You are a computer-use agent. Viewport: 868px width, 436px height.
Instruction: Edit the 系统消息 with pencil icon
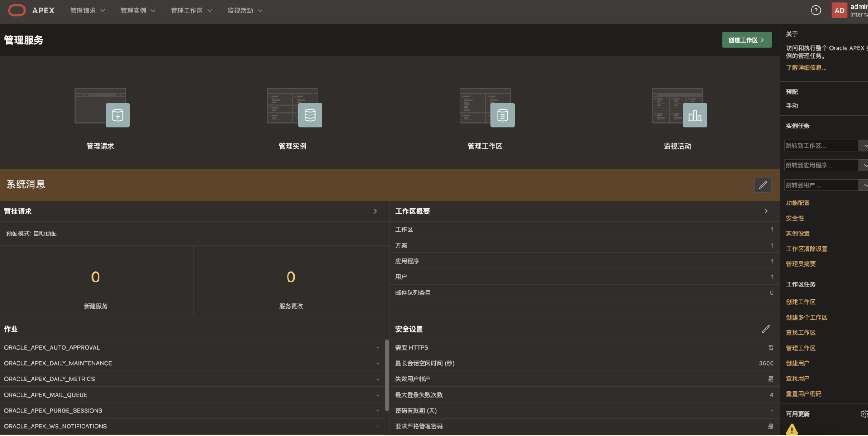(763, 185)
